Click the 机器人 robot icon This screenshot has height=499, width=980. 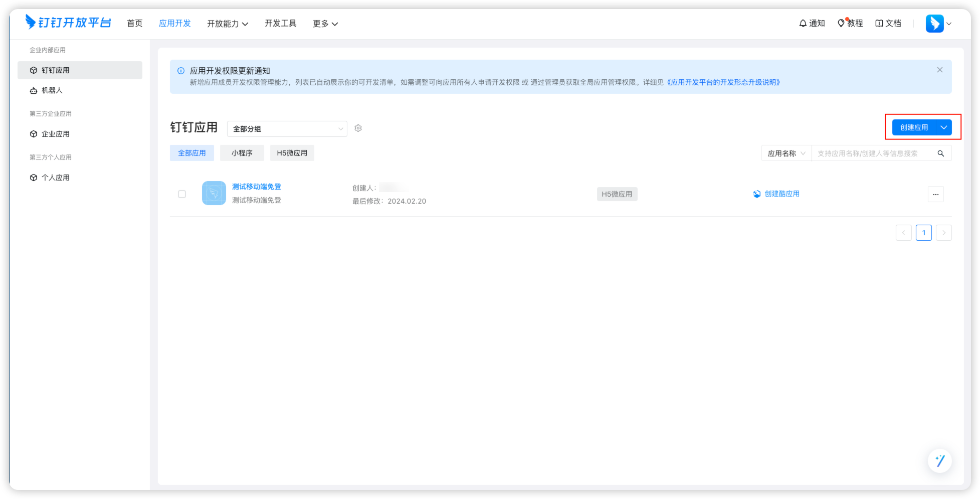pyautogui.click(x=34, y=90)
